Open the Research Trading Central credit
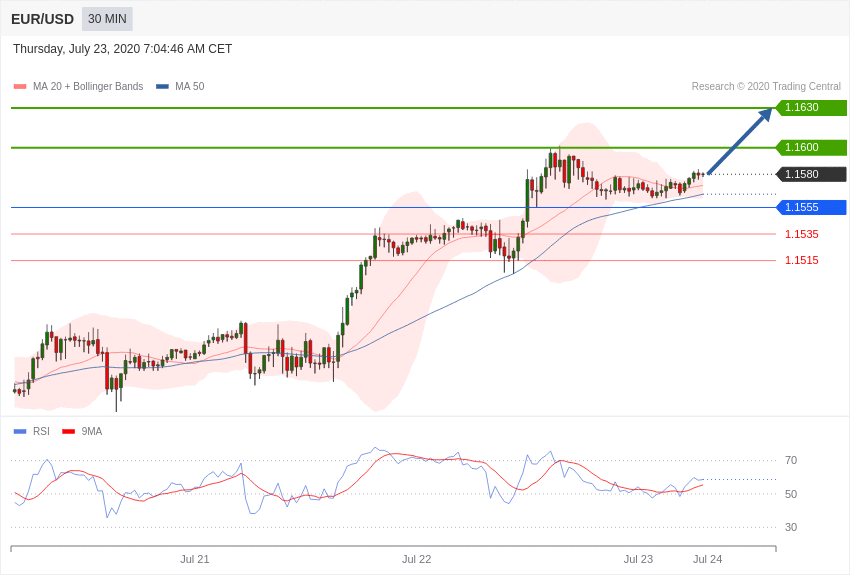This screenshot has height=576, width=850. tap(766, 86)
